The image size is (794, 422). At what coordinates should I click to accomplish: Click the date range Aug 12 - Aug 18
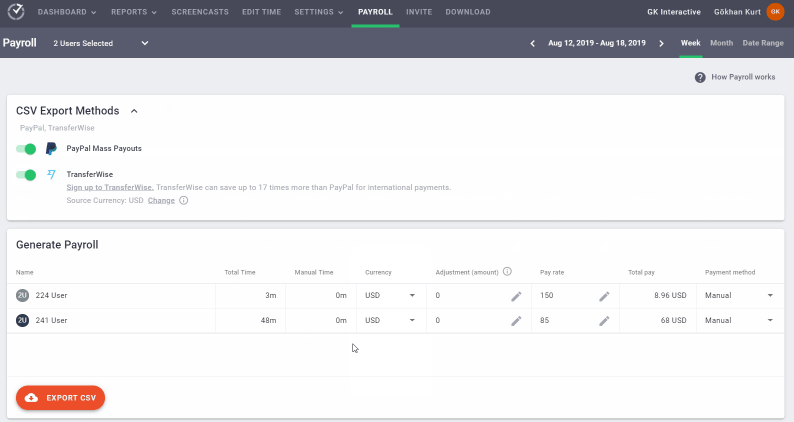[597, 43]
